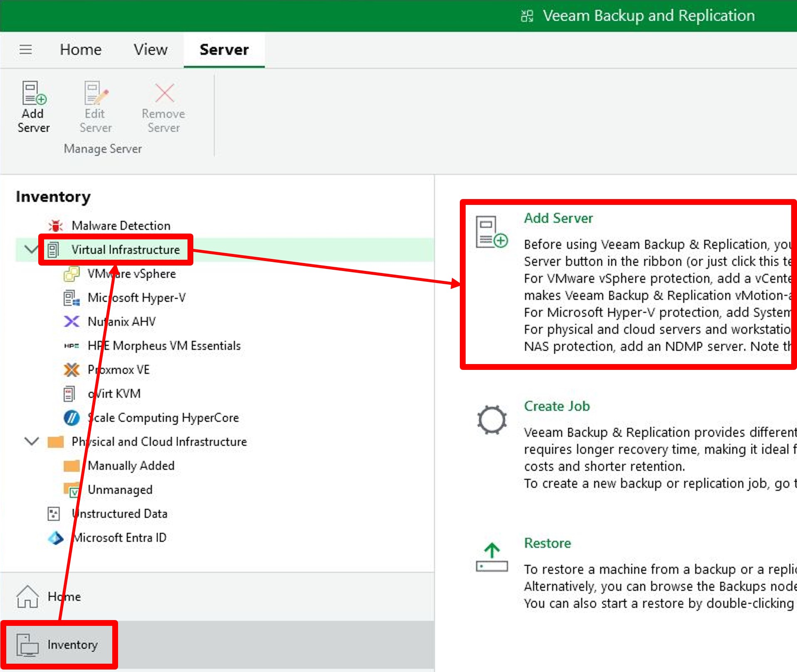Click the Unmanaged folder icon
This screenshot has width=797, height=672.
click(x=72, y=490)
